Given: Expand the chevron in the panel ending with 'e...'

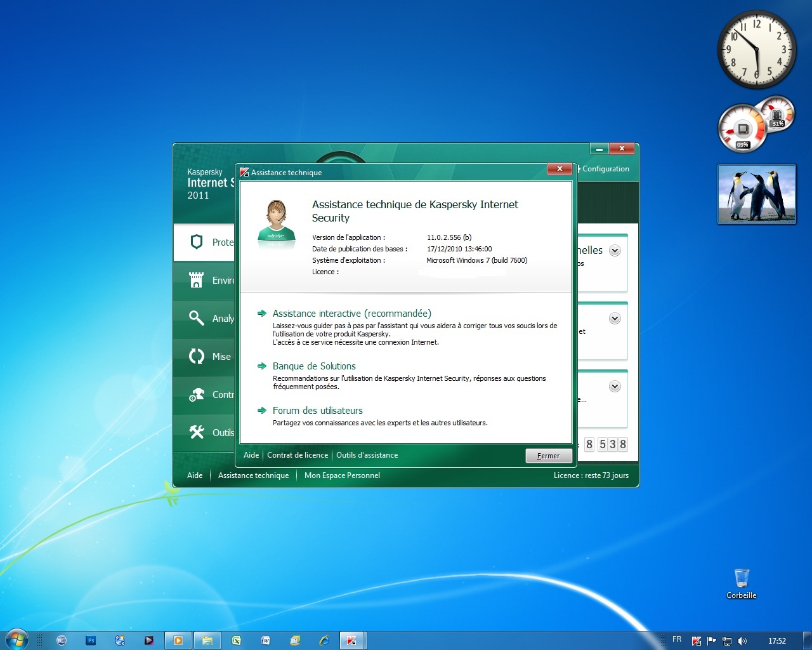Looking at the screenshot, I should pos(615,387).
